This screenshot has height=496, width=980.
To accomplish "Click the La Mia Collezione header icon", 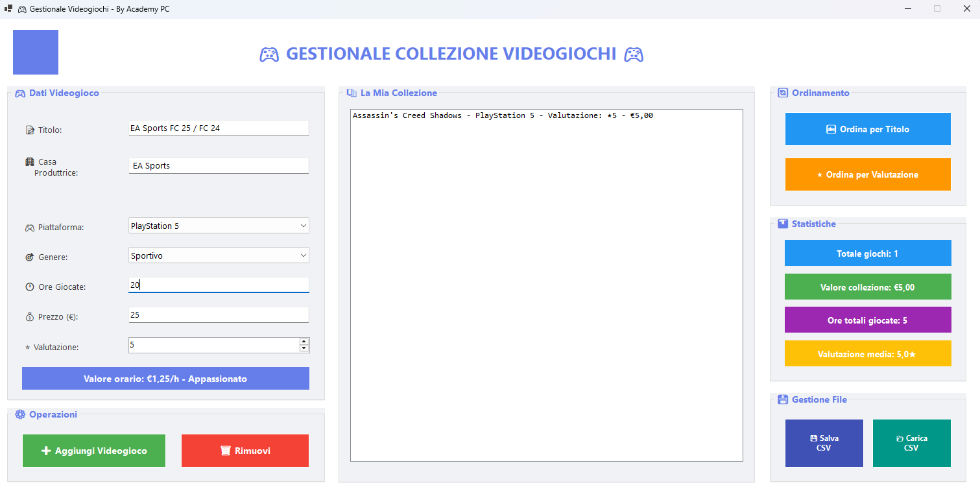I will tap(352, 93).
